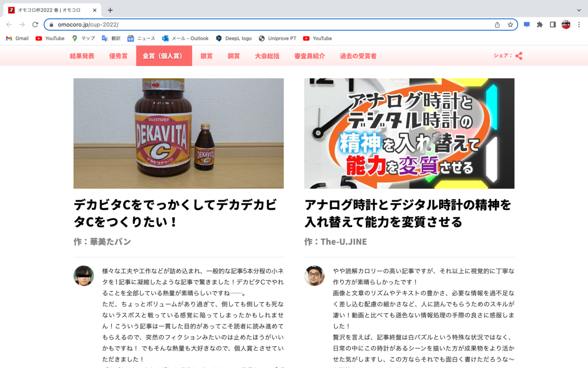Image resolution: width=588 pixels, height=368 pixels.
Task: Go to 審査員紹介 section
Action: coord(310,56)
